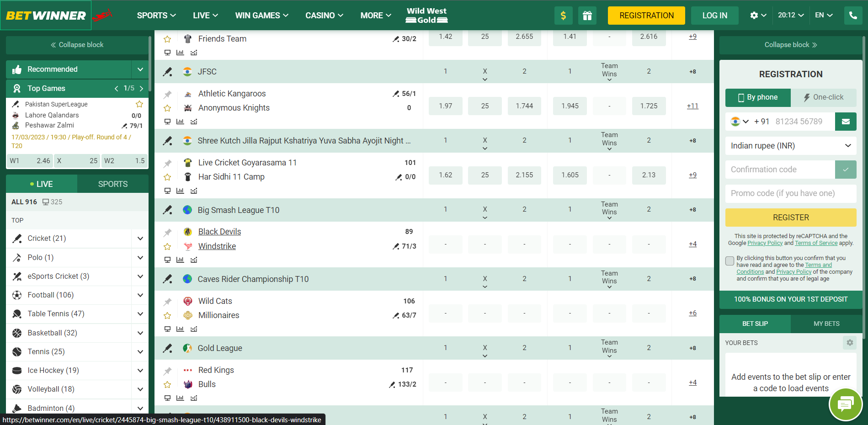Viewport: 868px width, 425px height.
Task: Open the Wild West Gold promo
Action: pyautogui.click(x=426, y=16)
